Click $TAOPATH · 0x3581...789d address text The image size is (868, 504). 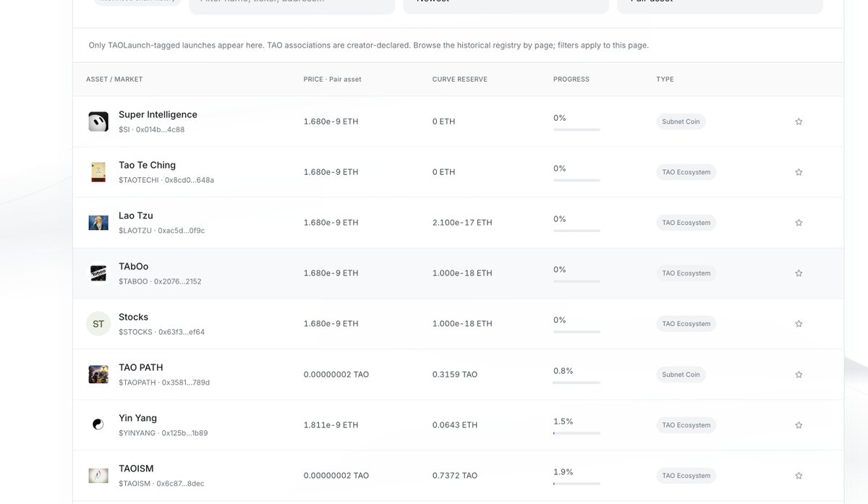click(164, 383)
